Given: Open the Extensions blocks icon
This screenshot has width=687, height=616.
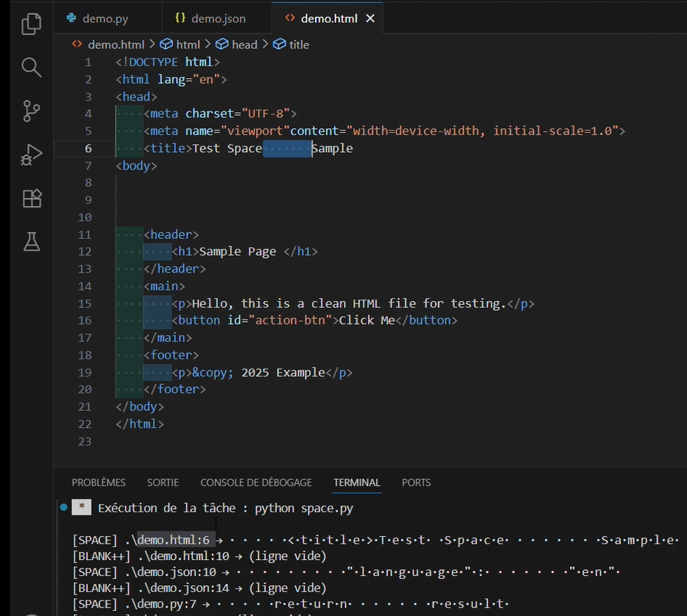Looking at the screenshot, I should coord(31,199).
